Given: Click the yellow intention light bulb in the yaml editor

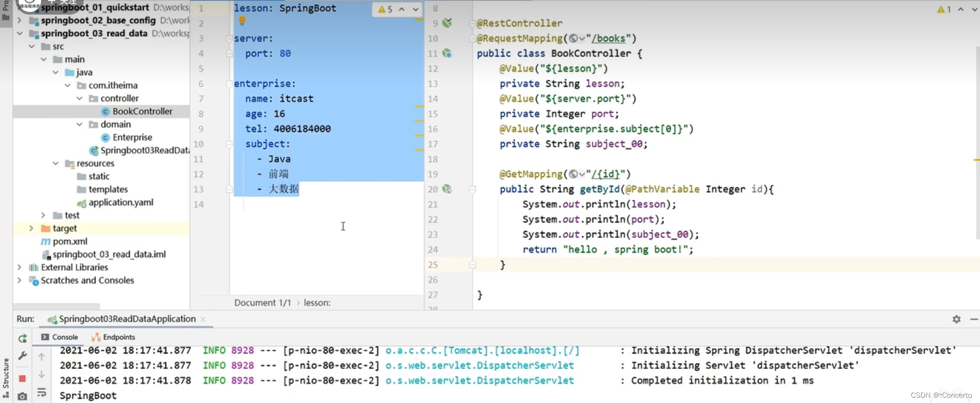Looking at the screenshot, I should click(x=242, y=21).
